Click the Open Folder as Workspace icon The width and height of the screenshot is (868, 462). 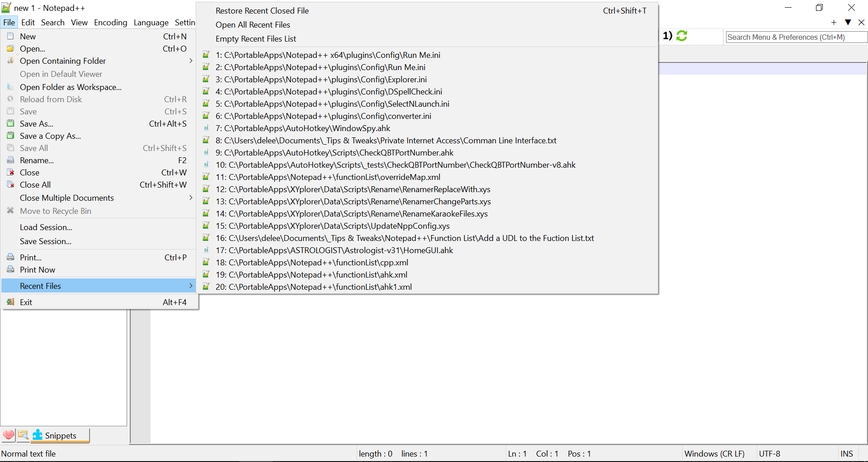[10, 87]
